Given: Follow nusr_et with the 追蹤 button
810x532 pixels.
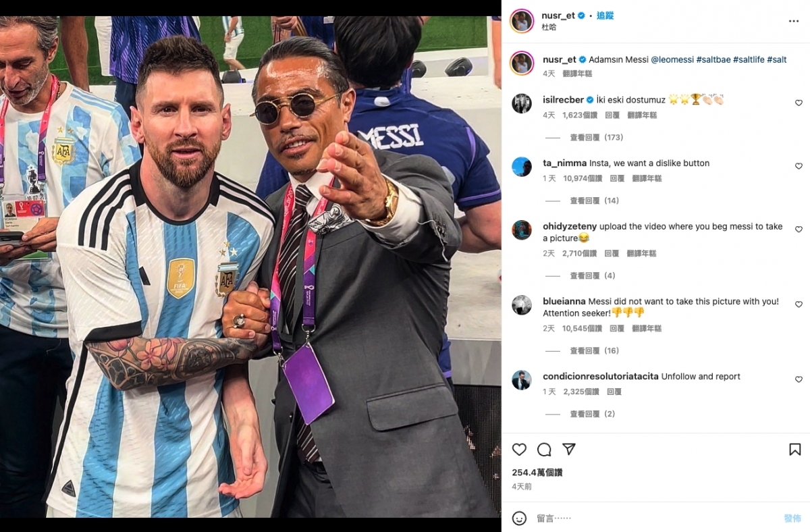Looking at the screenshot, I should coord(605,16).
